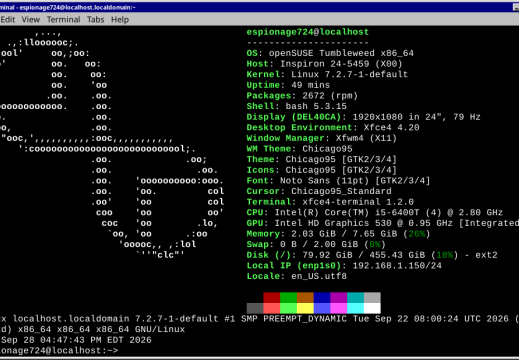Open the Tabs menu
The width and height of the screenshot is (519, 360).
point(96,20)
